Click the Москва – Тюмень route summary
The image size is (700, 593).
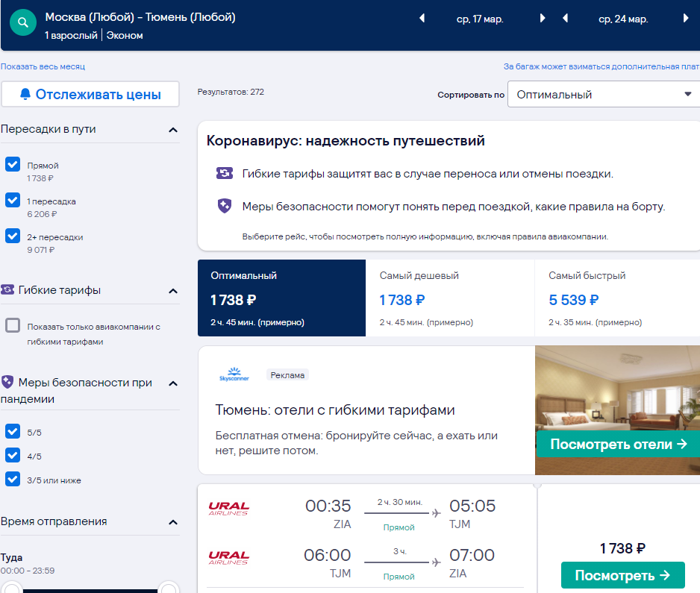coord(140,17)
